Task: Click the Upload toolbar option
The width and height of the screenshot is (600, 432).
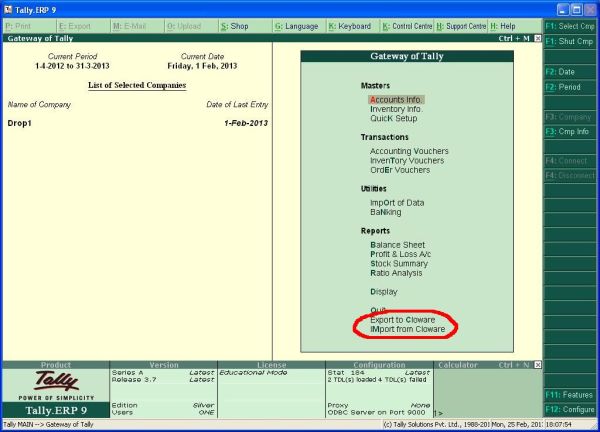Action: click(x=184, y=26)
